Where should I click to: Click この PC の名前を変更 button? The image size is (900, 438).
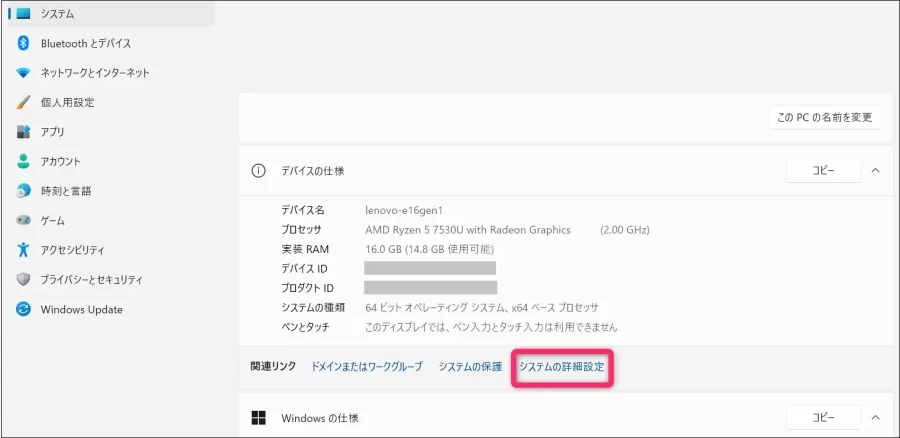point(825,117)
